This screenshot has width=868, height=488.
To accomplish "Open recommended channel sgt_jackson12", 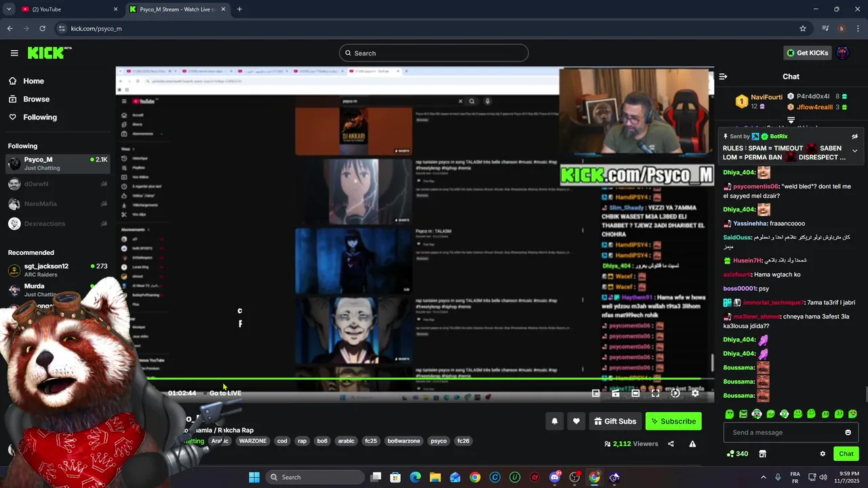I will (x=58, y=270).
